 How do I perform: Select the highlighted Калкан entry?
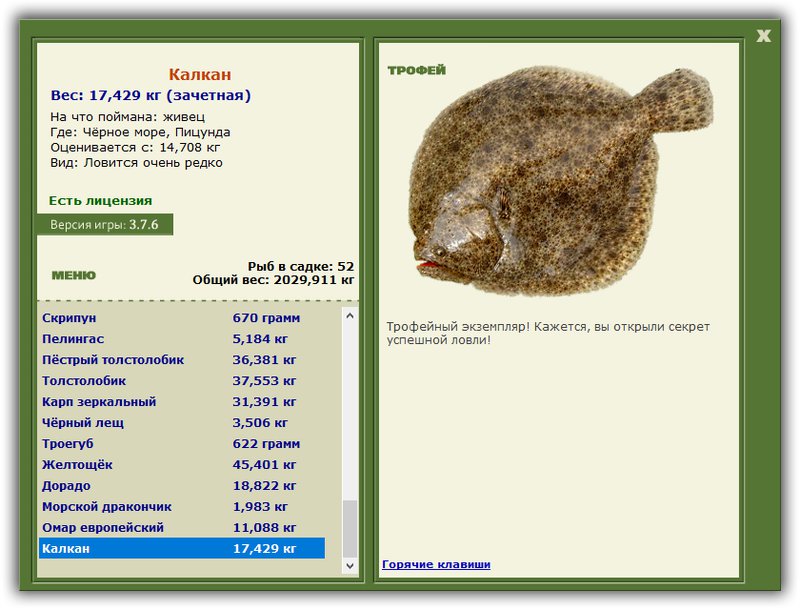(182, 548)
